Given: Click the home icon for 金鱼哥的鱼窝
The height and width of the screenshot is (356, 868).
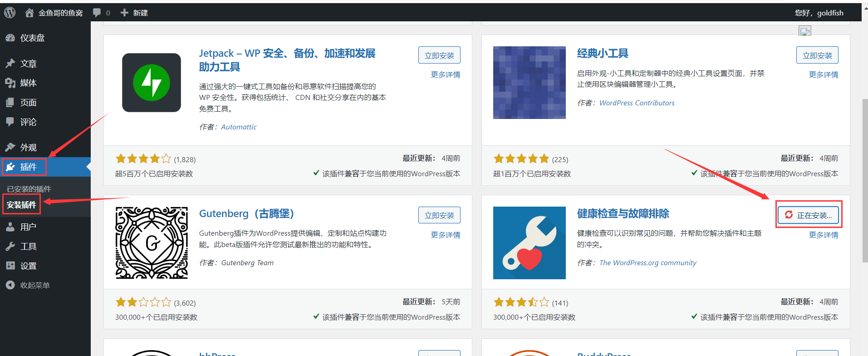Looking at the screenshot, I should point(29,13).
